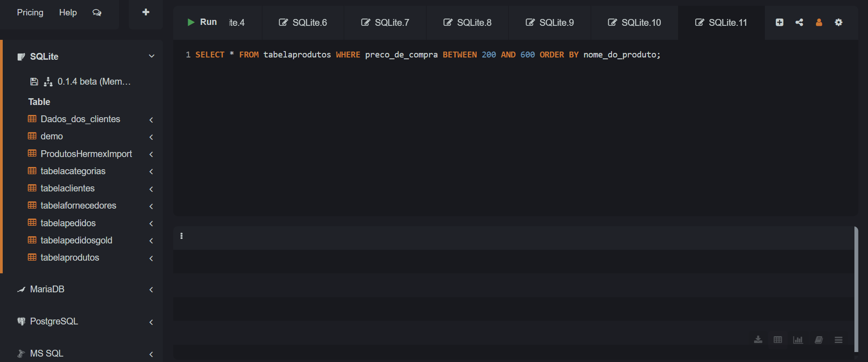Image resolution: width=868 pixels, height=362 pixels.
Task: Select the ProdutosHermexImport table name
Action: [x=86, y=154]
